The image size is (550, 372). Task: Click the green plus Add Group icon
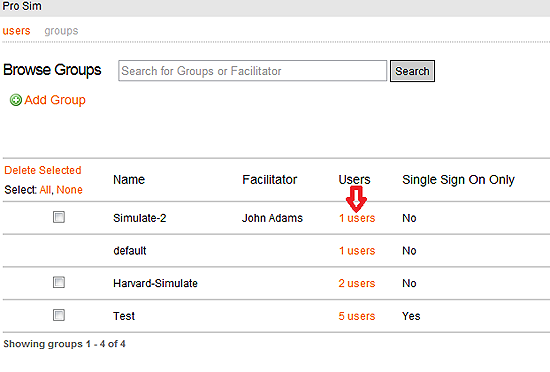pyautogui.click(x=15, y=100)
